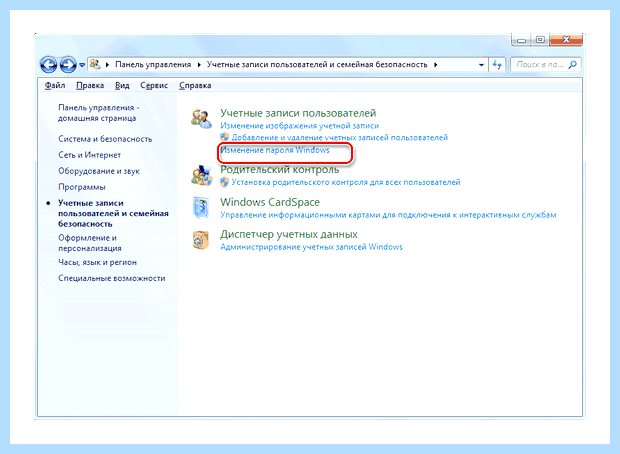Screen dimensions: 620x454
Task: Open the Вид menu
Action: pyautogui.click(x=122, y=85)
